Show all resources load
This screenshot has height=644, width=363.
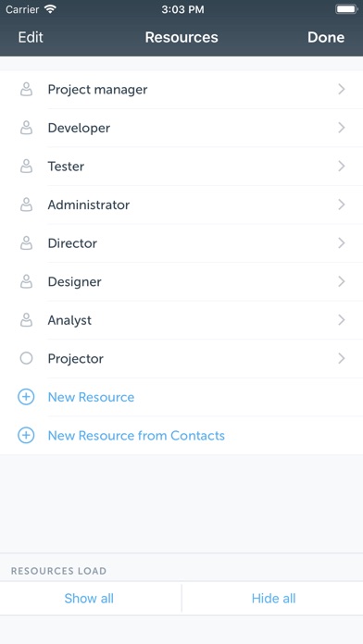89,599
